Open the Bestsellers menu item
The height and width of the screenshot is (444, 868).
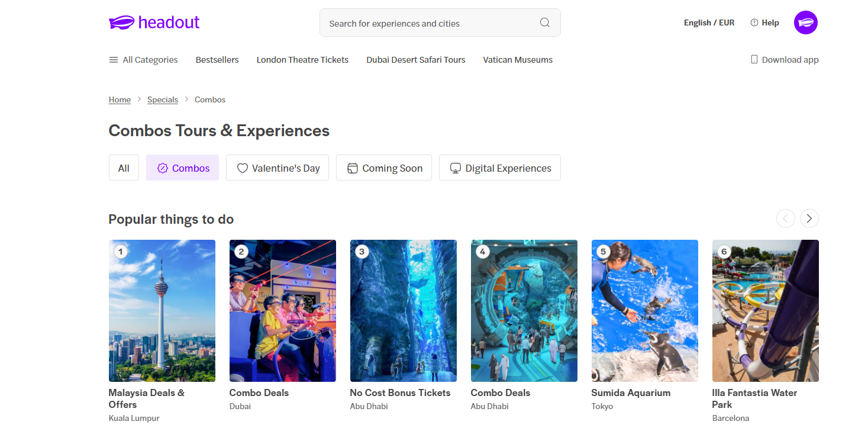click(217, 60)
